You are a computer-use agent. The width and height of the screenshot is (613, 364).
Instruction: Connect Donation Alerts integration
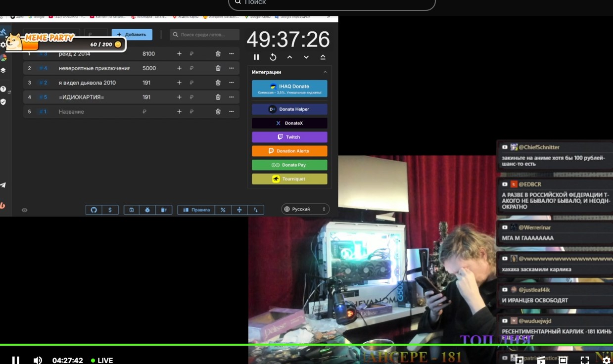289,151
